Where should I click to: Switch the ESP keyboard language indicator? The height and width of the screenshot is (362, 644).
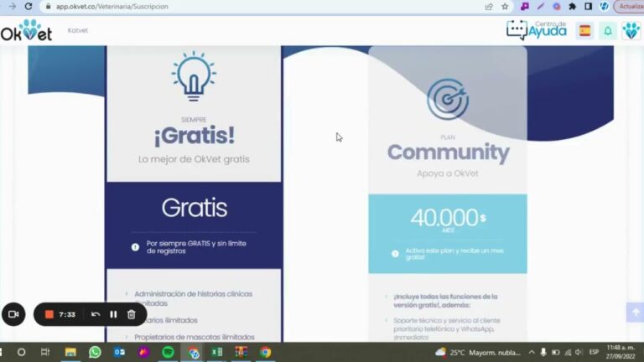[x=594, y=352]
